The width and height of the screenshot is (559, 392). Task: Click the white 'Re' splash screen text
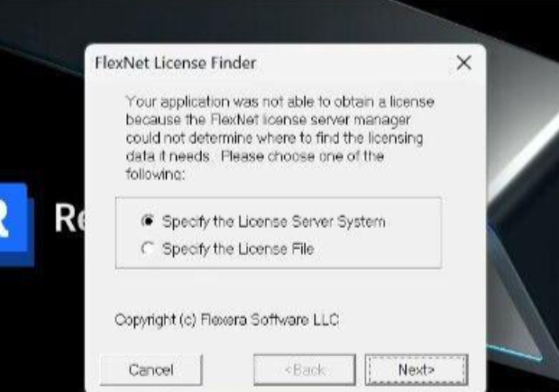tap(70, 217)
